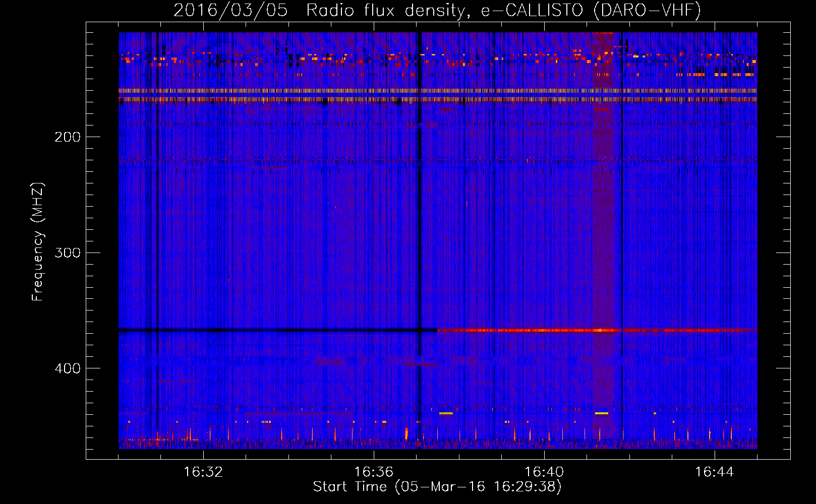The image size is (816, 504).
Task: Click the 16:36 time tick label
Action: pyautogui.click(x=374, y=472)
